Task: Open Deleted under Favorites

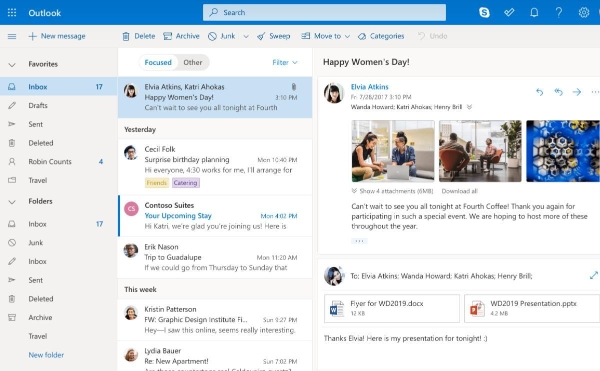Action: tap(59, 143)
